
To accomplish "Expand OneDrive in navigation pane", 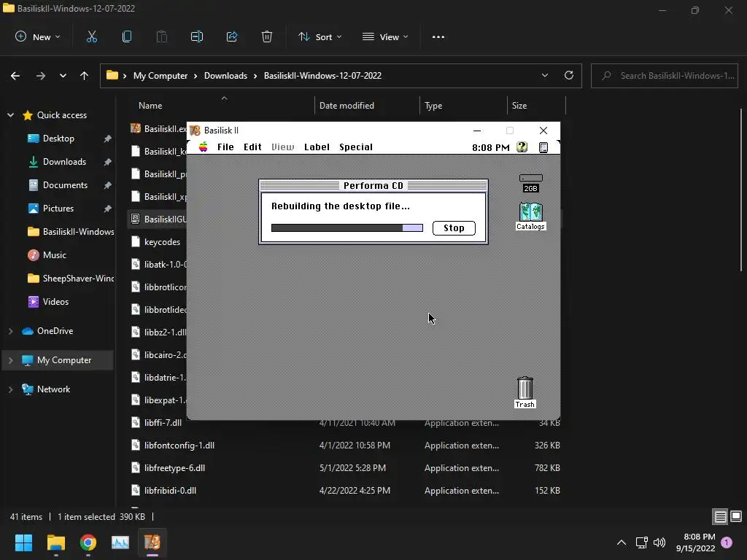I will [10, 331].
